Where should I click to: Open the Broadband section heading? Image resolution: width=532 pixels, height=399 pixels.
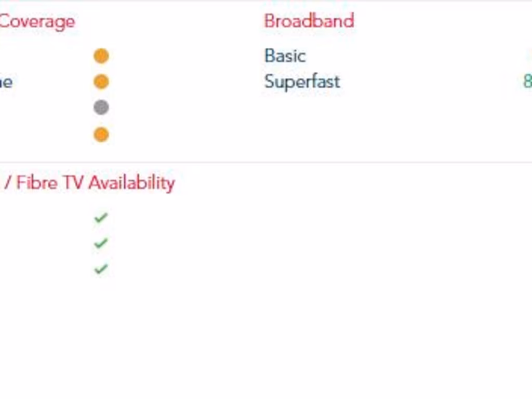click(x=309, y=21)
